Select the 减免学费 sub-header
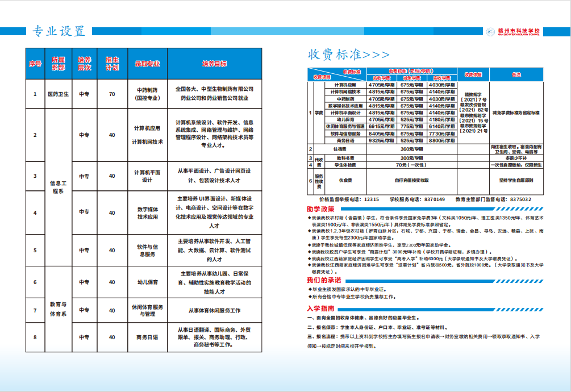The image size is (571, 392). (x=412, y=78)
